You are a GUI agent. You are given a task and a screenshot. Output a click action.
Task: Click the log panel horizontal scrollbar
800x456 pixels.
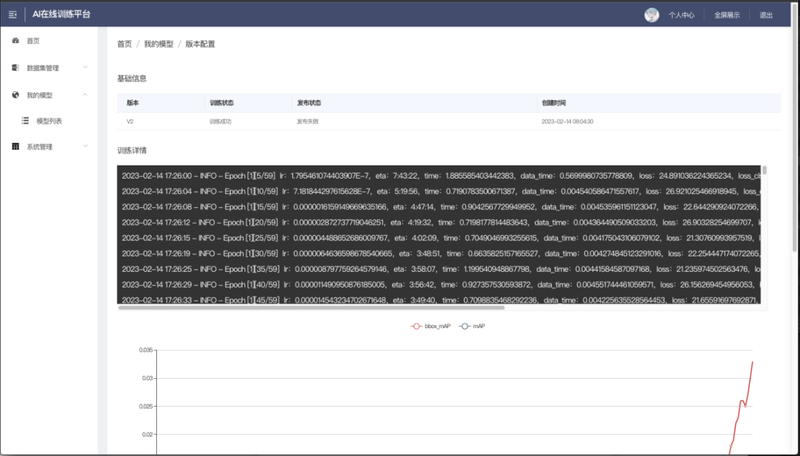point(311,308)
